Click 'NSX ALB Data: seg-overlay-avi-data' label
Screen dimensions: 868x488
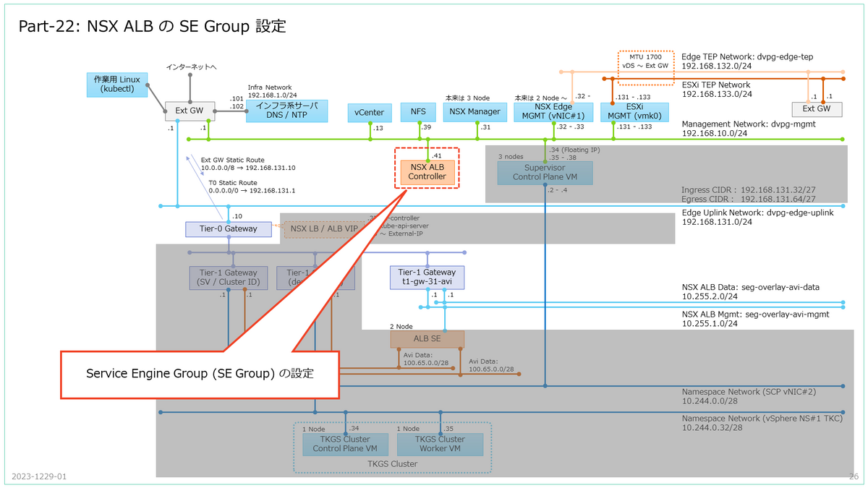tap(751, 287)
